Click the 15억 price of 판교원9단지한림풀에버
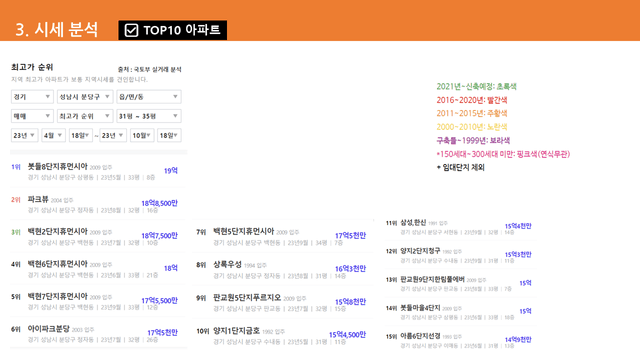640x360 pixels. 525,283
